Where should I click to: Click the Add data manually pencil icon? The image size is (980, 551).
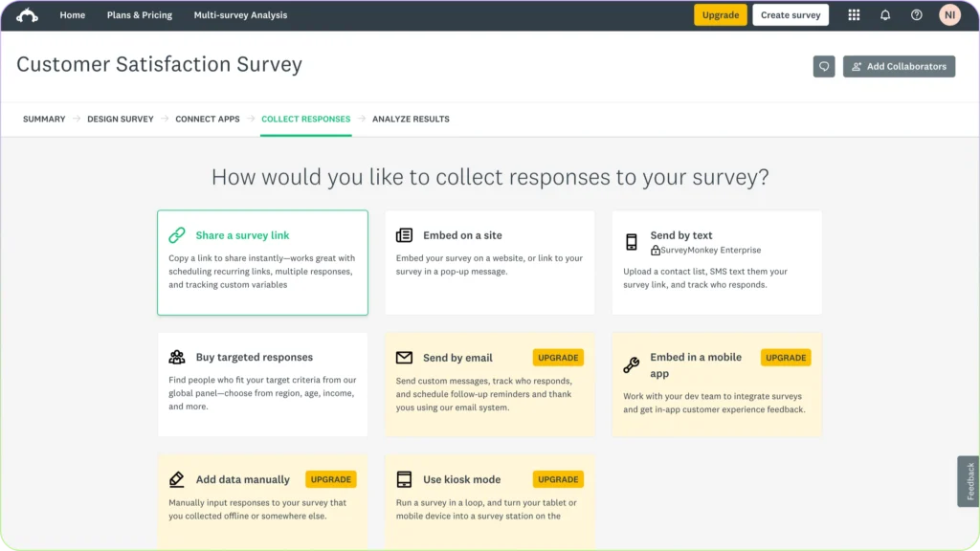pos(177,478)
